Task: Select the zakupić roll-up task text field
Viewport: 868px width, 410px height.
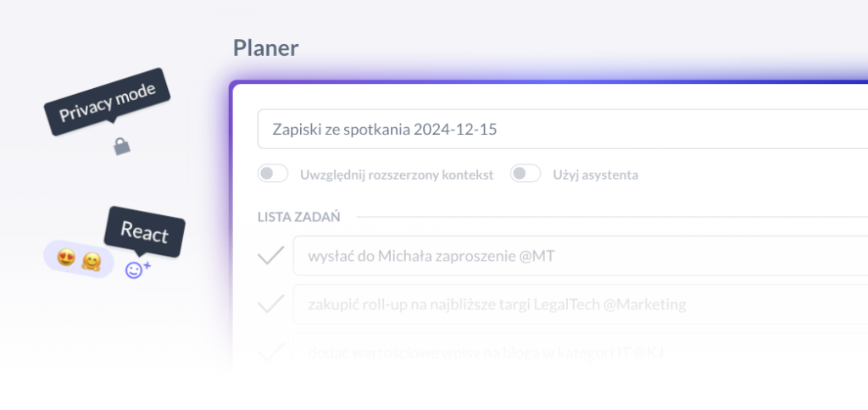Action: (x=580, y=304)
